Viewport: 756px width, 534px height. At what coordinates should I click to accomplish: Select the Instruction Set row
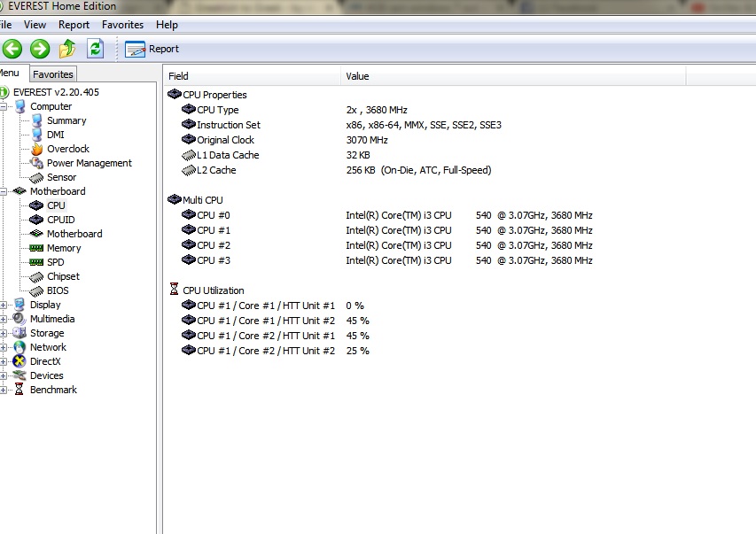pos(341,125)
